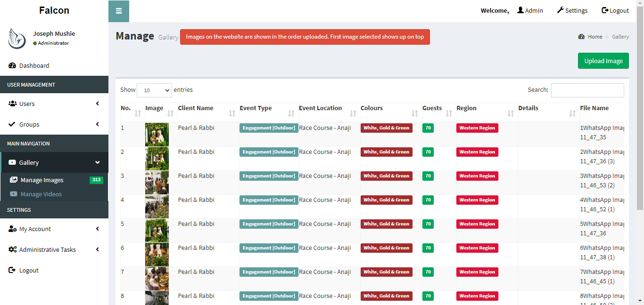Viewport: 644px width, 305px height.
Task: Click the Logout link in top bar
Action: click(x=615, y=10)
